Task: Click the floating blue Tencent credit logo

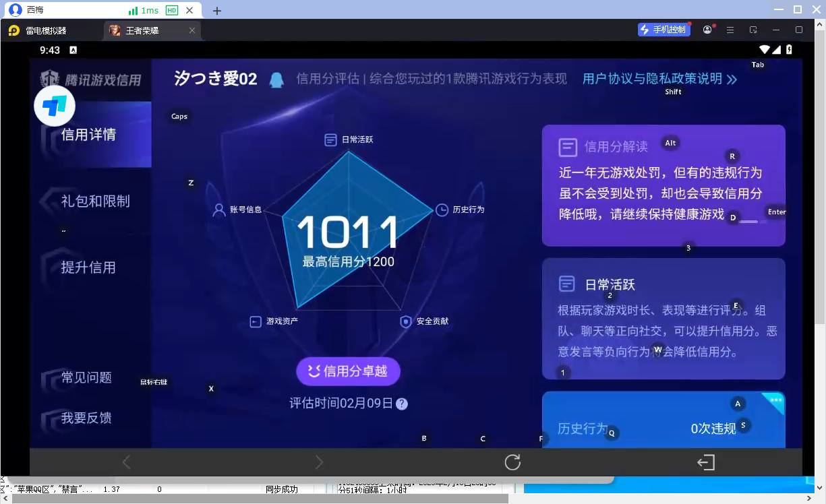Action: 54,106
